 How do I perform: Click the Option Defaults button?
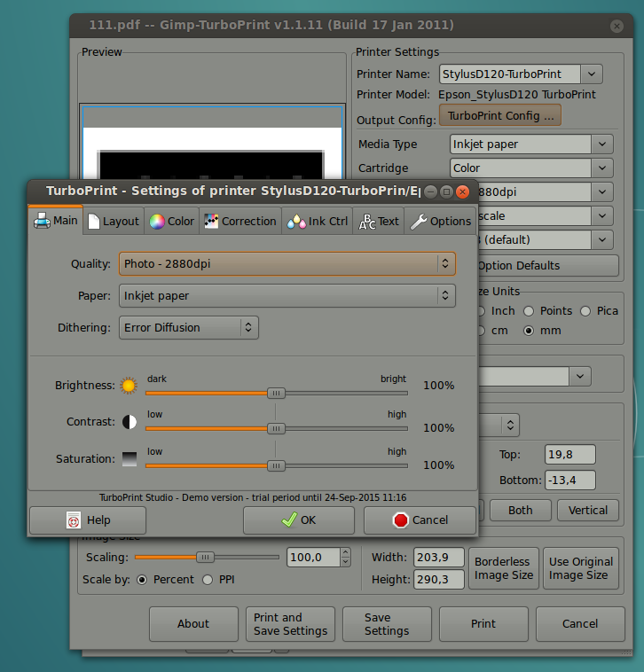click(548, 266)
